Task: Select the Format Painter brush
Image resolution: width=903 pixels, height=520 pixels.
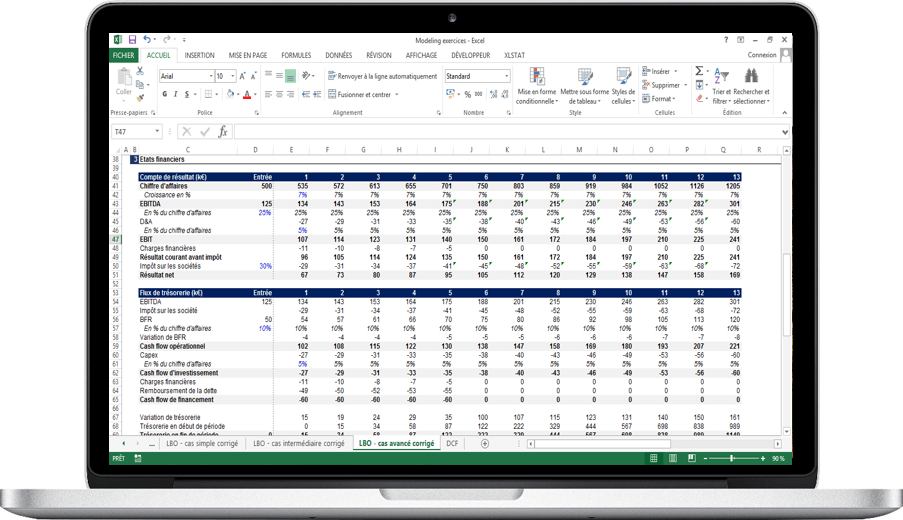Action: (140, 98)
